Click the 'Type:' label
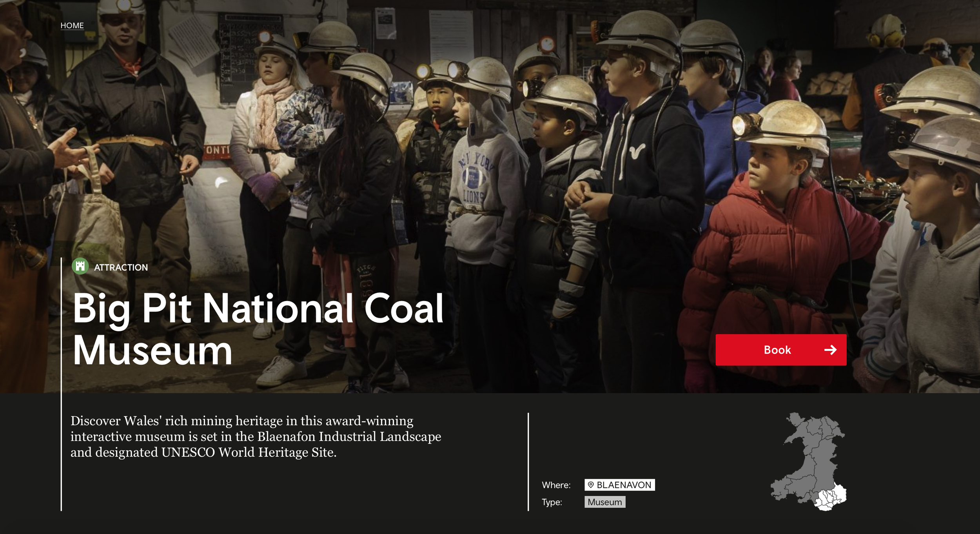Viewport: 980px width, 534px height. tap(552, 502)
